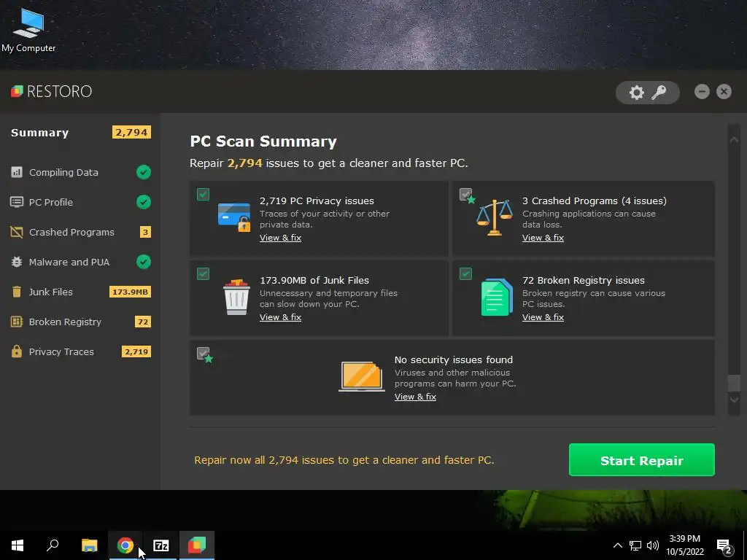Viewport: 747px width, 560px height.
Task: Select Summary in the sidebar
Action: 40,133
